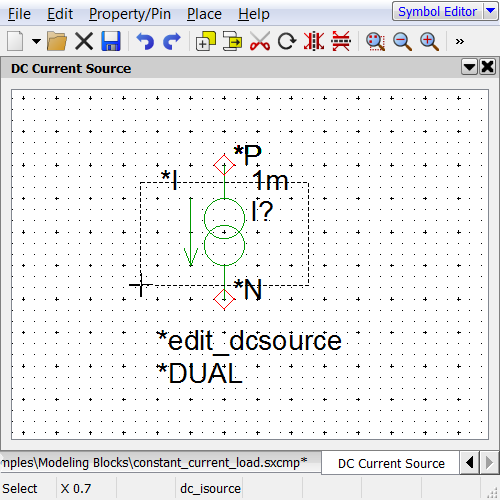The width and height of the screenshot is (500, 500).
Task: Redo the last undone action
Action: [172, 41]
